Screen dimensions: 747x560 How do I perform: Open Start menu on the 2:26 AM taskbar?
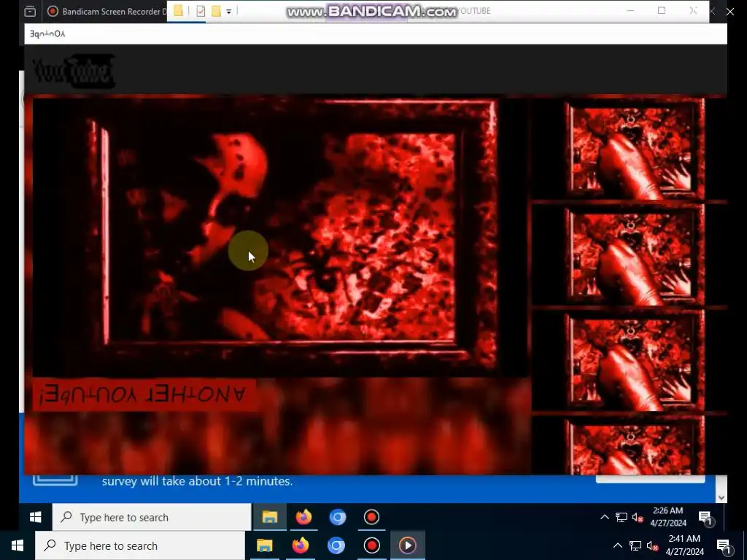click(x=35, y=517)
